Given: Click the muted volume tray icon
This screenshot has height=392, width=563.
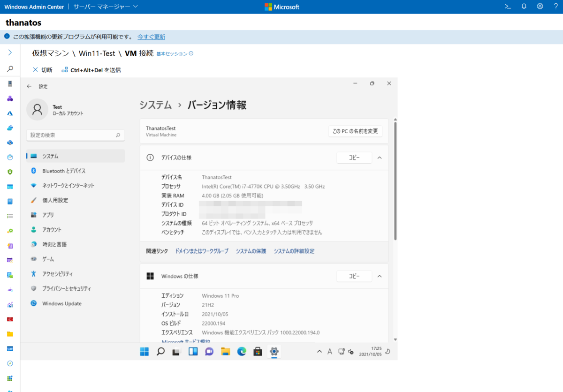Looking at the screenshot, I should [x=350, y=352].
